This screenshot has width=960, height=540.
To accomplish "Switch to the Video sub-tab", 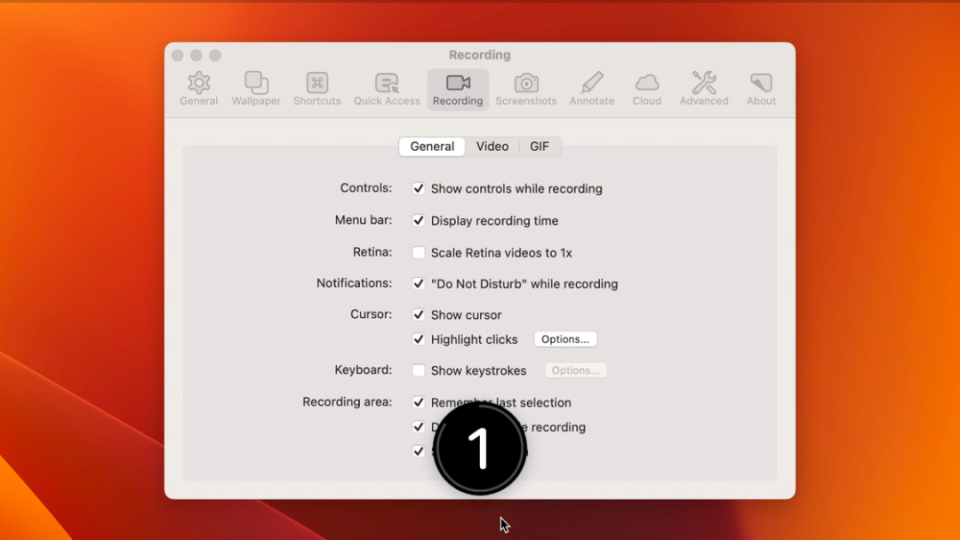I will tap(492, 146).
